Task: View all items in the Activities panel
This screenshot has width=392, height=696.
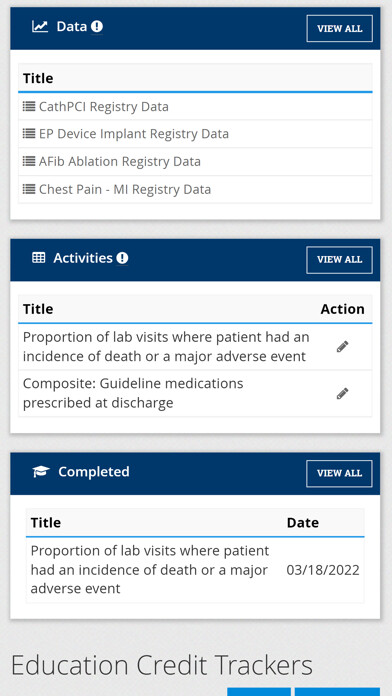Action: tap(340, 260)
